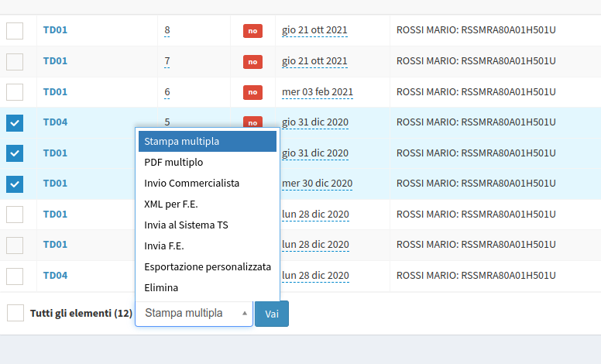
Task: Click document number 6 link
Action: click(167, 92)
